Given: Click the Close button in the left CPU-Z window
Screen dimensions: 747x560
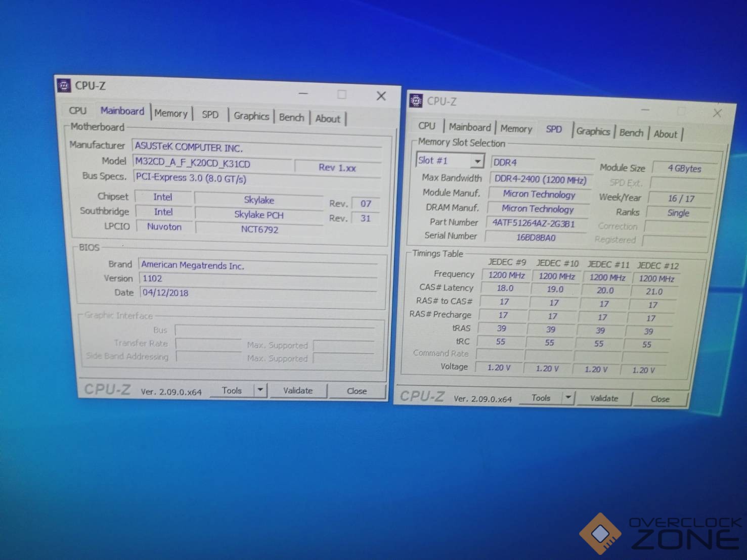Looking at the screenshot, I should pos(357,391).
